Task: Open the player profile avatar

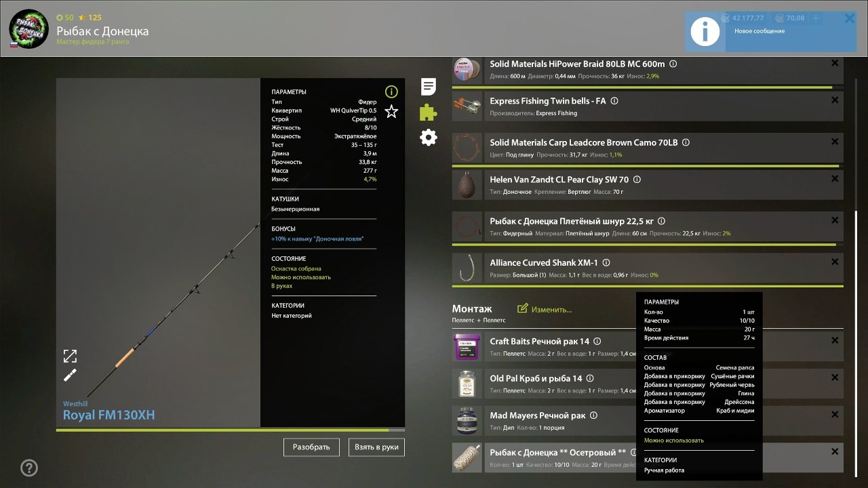Action: point(28,28)
